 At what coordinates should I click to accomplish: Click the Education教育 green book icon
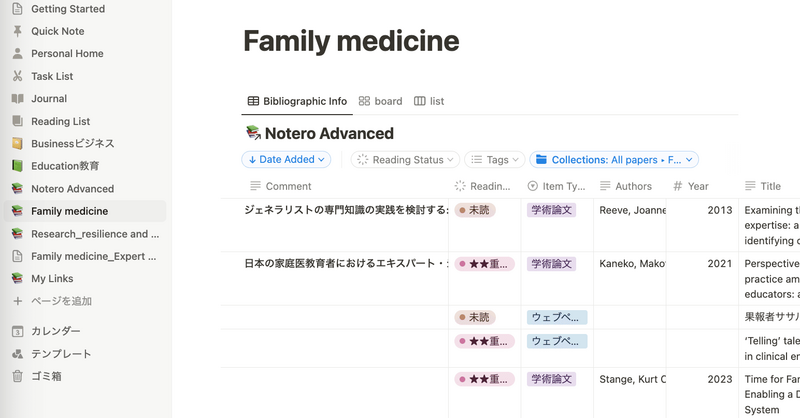tap(17, 166)
